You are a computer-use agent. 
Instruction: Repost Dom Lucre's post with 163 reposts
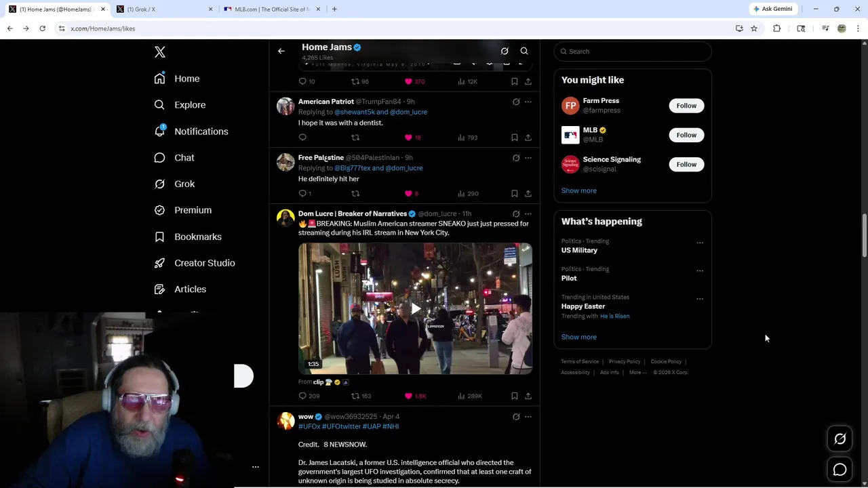[361, 396]
